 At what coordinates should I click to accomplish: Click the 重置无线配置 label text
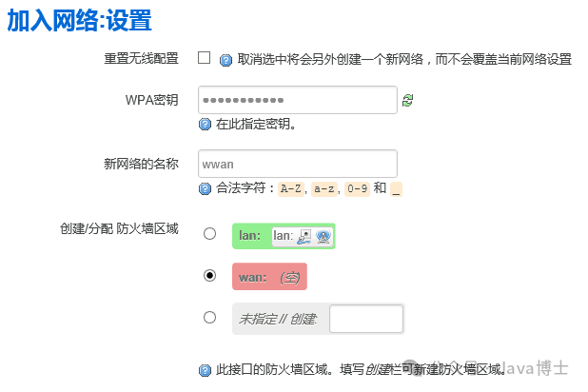[x=141, y=59]
